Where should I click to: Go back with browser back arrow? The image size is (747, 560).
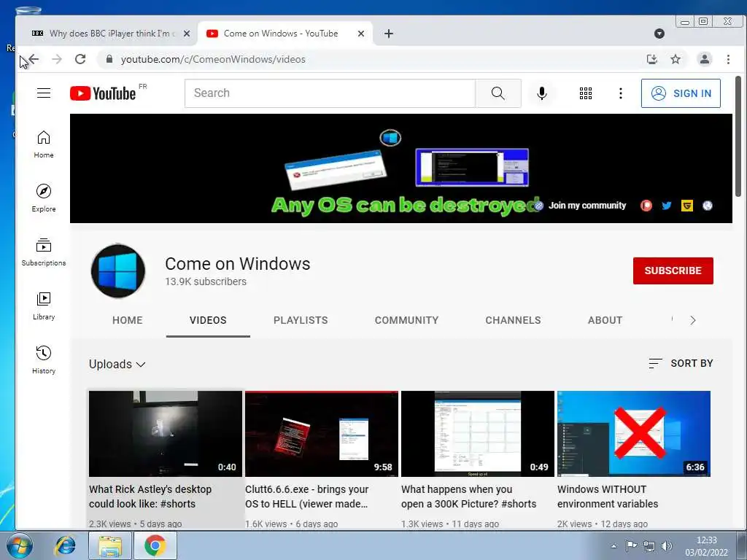click(x=34, y=59)
